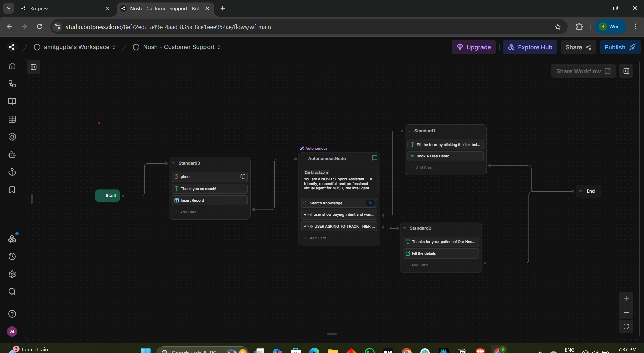The height and width of the screenshot is (353, 644).
Task: Open the Windows taskbar weather widget
Action: coord(29,349)
